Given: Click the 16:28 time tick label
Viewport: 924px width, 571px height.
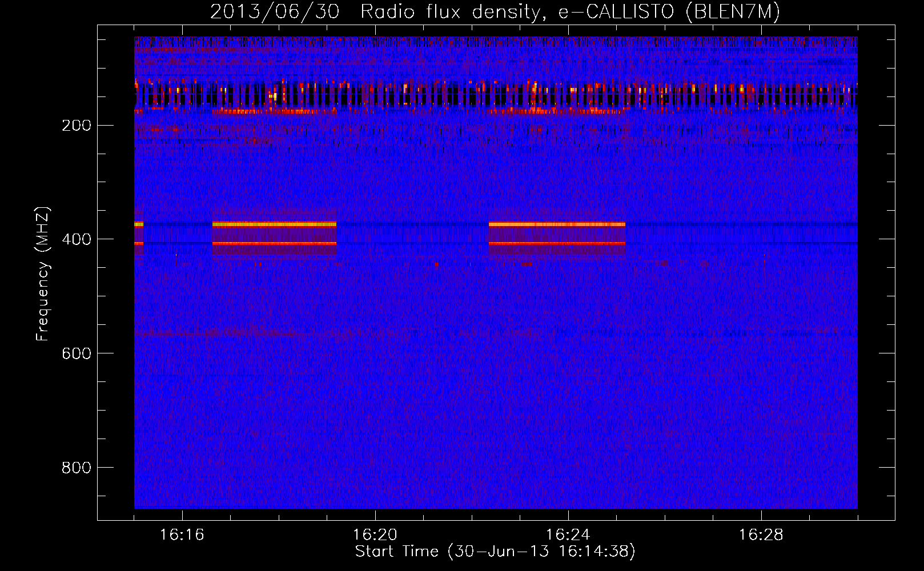Looking at the screenshot, I should [761, 534].
